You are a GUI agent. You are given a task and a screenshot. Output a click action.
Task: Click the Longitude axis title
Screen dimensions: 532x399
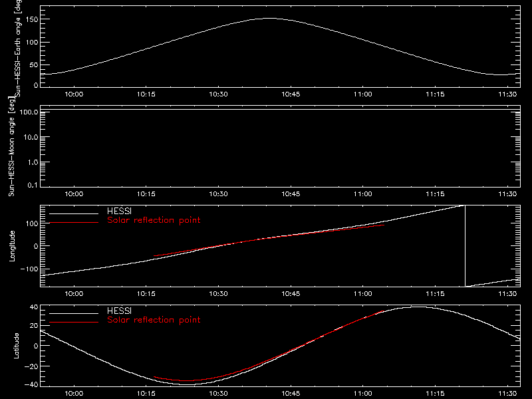(x=12, y=246)
